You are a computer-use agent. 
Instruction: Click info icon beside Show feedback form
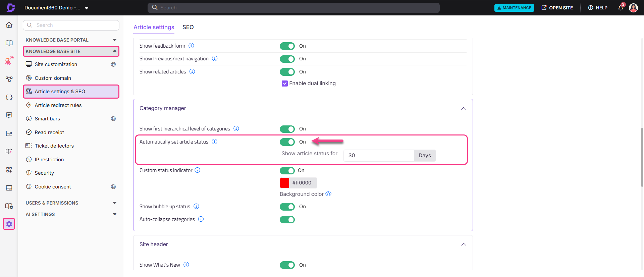[191, 46]
